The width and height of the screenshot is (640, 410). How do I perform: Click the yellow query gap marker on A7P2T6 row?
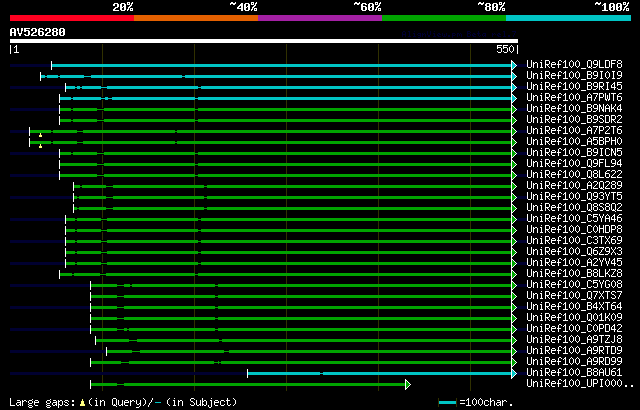click(40, 135)
